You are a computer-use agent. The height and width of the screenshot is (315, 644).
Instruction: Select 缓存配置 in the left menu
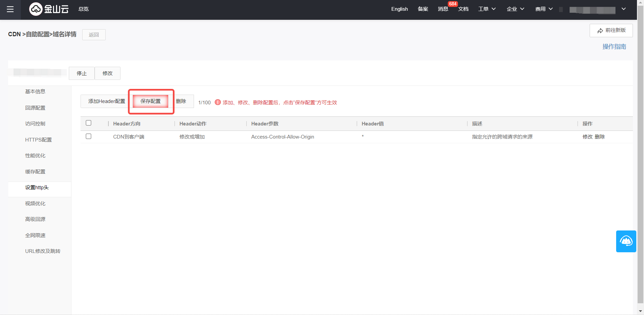pos(35,172)
